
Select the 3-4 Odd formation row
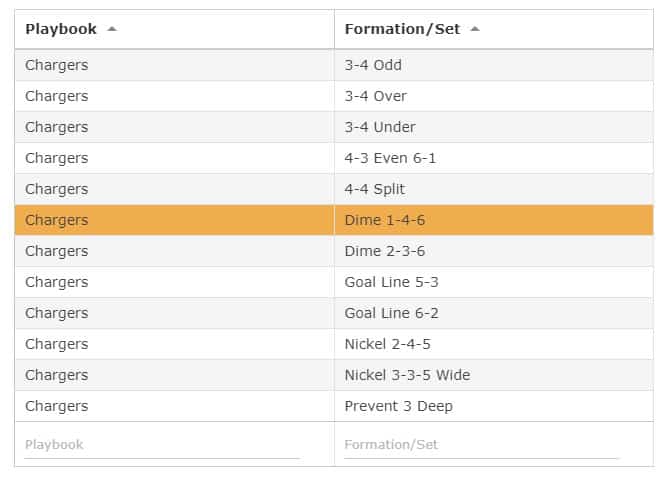click(x=334, y=65)
